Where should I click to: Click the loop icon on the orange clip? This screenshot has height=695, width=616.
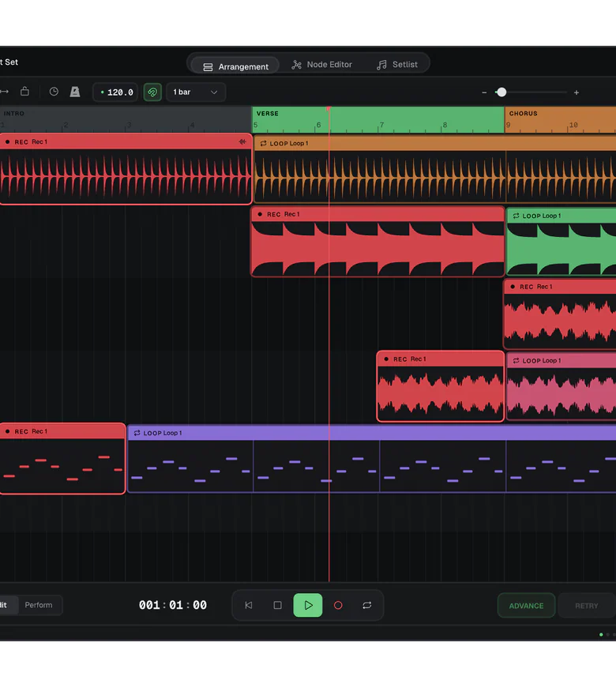point(263,144)
